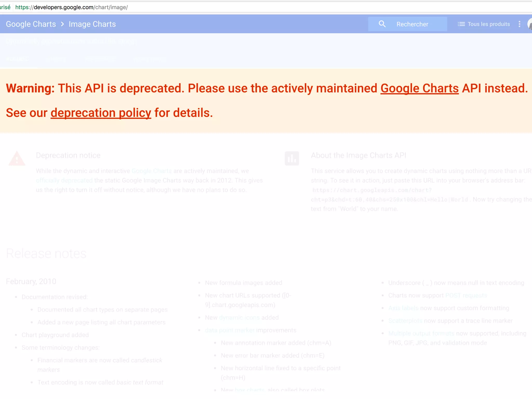532x399 pixels.
Task: Click the Deprecation notice warning triangle icon
Action: (x=17, y=158)
